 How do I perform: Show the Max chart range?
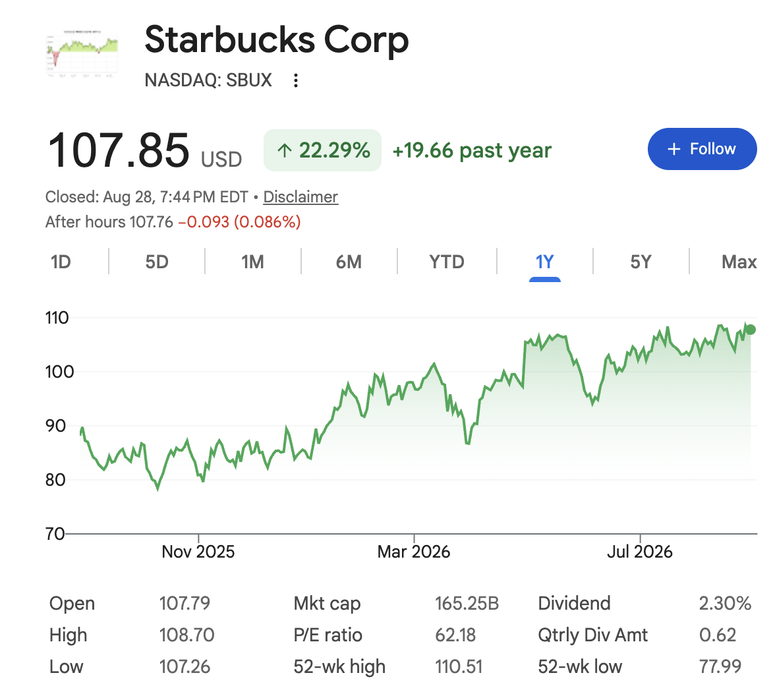pyautogui.click(x=739, y=262)
